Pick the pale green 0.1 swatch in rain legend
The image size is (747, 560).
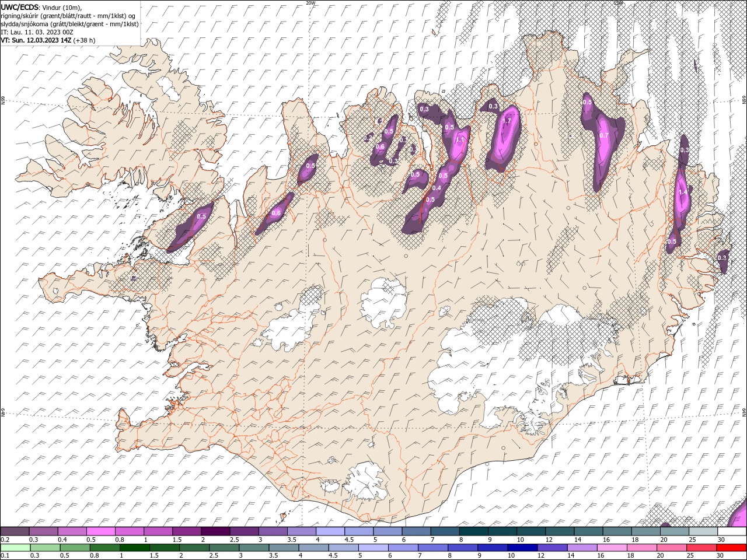15,548
